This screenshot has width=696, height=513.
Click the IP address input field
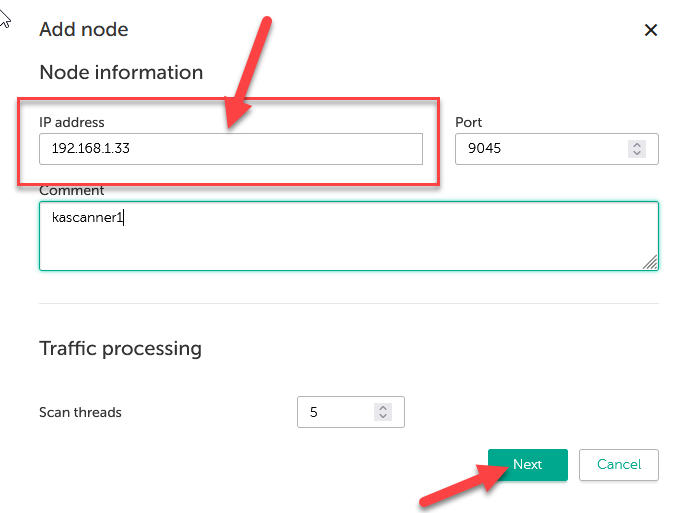click(x=230, y=149)
